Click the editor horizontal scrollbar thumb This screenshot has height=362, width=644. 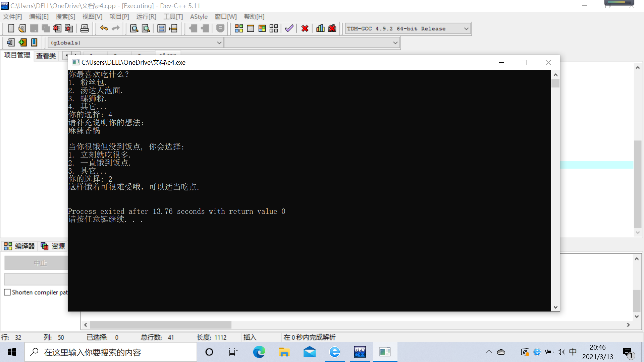(161, 325)
